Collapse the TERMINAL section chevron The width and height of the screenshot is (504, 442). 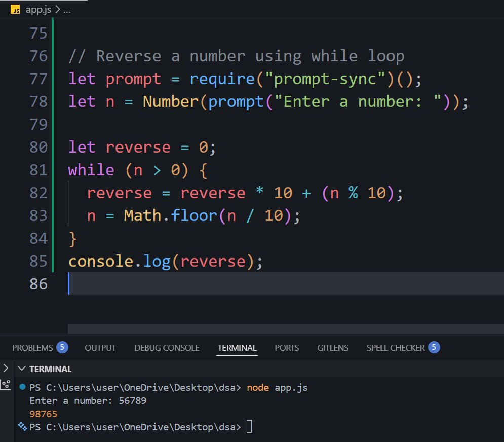tap(22, 369)
